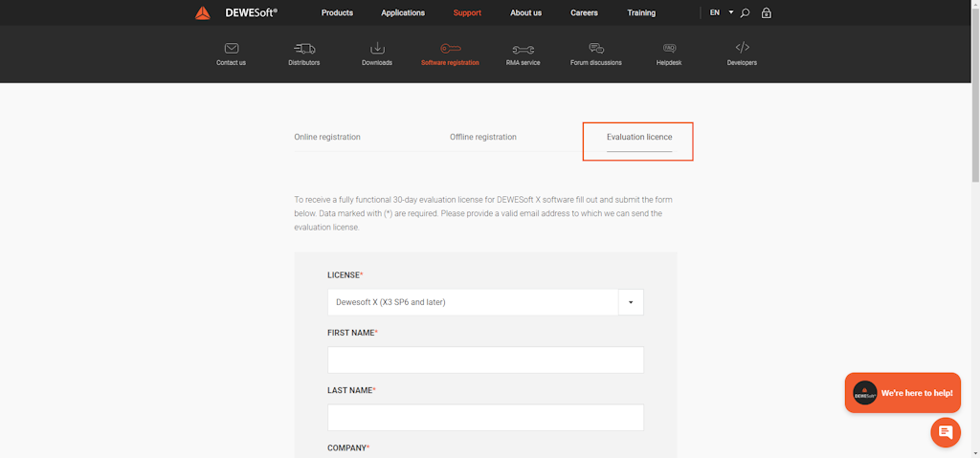The image size is (980, 458).
Task: Open the Contact us envelope icon
Action: (x=232, y=48)
